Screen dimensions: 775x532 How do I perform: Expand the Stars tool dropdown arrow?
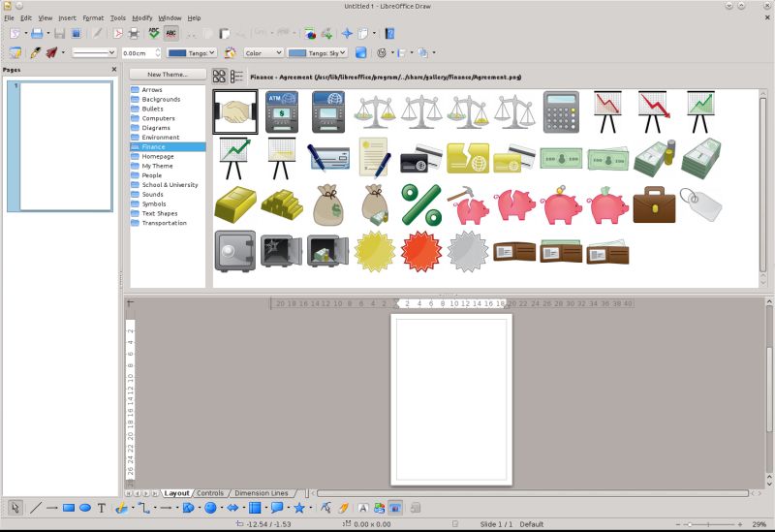click(x=311, y=508)
